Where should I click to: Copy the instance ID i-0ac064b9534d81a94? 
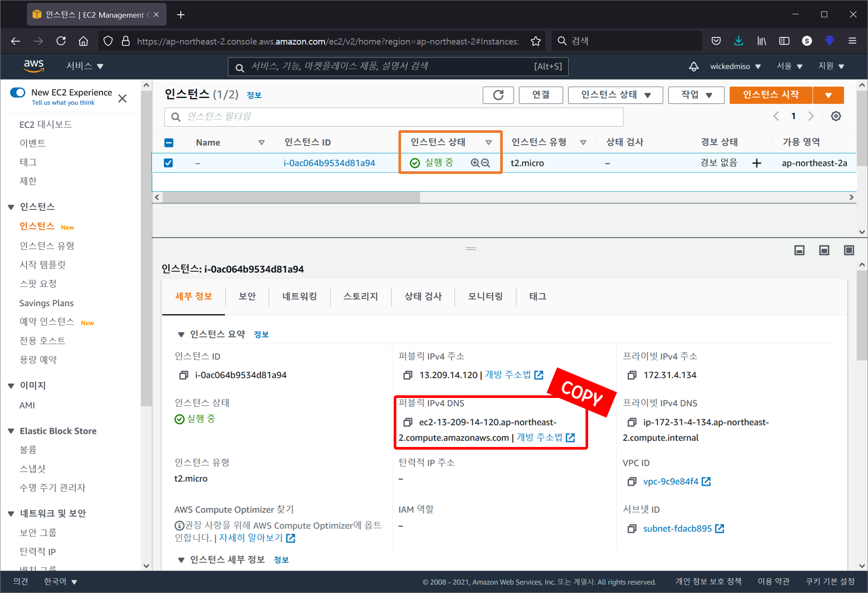pos(183,375)
